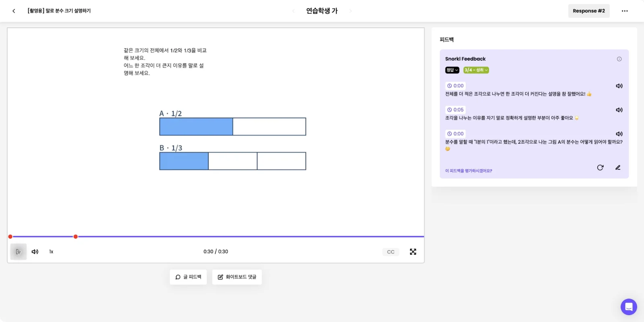Click the play button in video player

(x=19, y=252)
